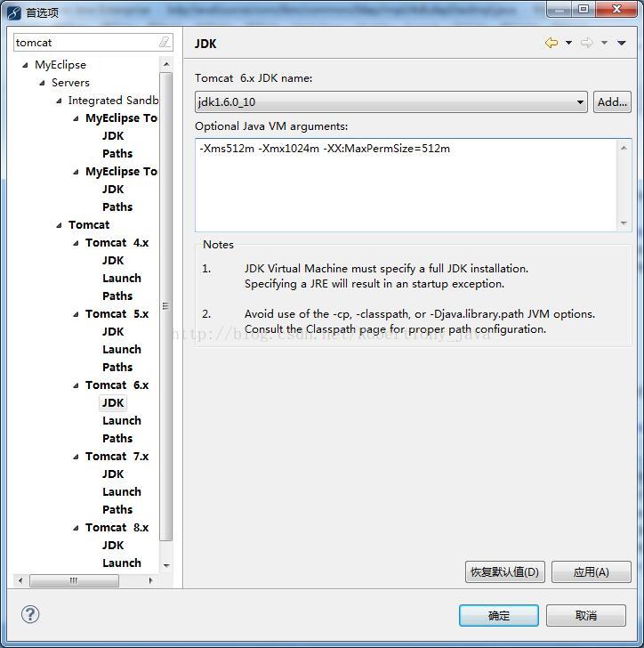Collapse the Tomcat 5.x node
Viewport: 644px width, 648px height.
click(x=76, y=314)
